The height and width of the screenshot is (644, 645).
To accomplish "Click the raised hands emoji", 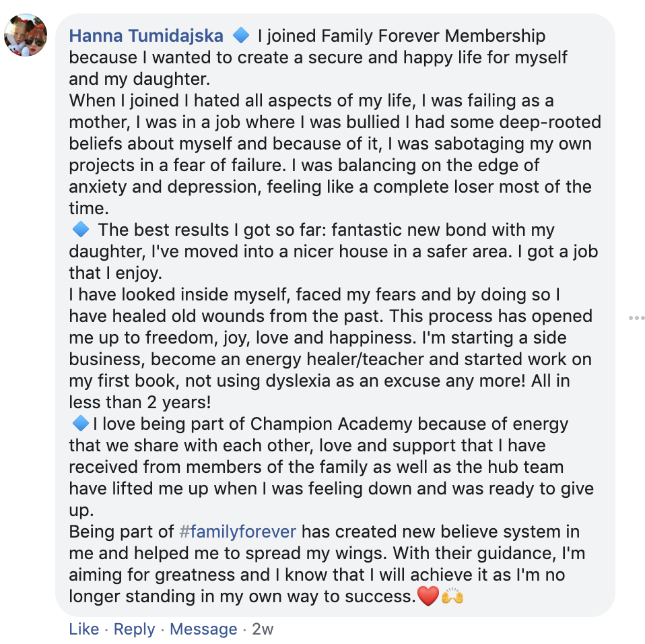I will [x=452, y=596].
